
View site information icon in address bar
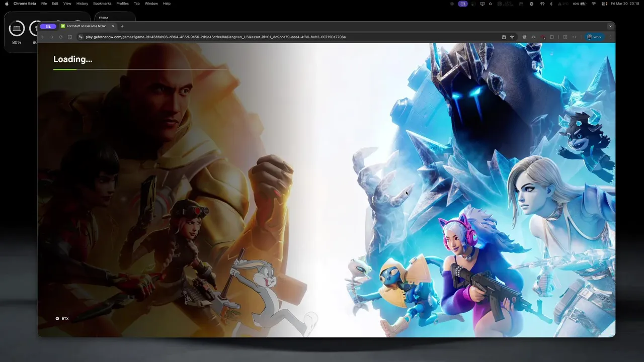pyautogui.click(x=81, y=37)
